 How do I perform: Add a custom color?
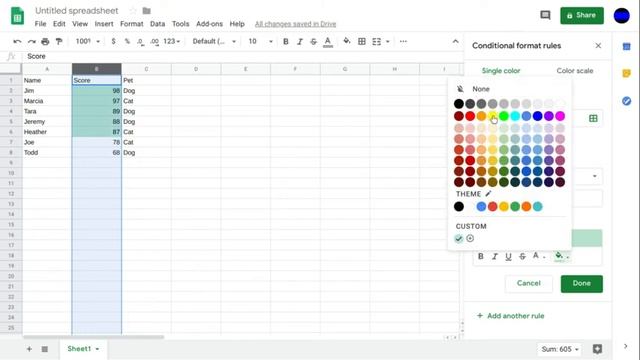click(470, 238)
